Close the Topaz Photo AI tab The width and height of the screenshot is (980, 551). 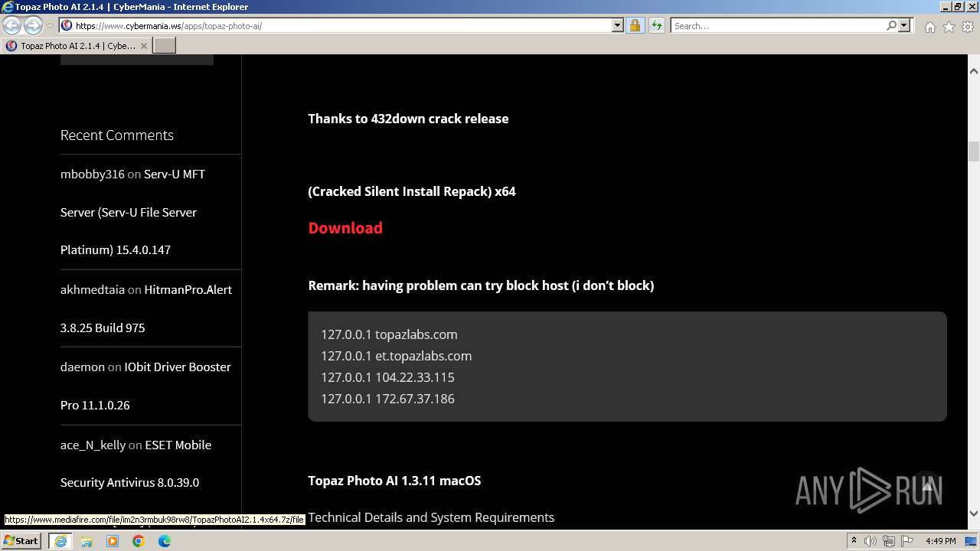[x=143, y=46]
